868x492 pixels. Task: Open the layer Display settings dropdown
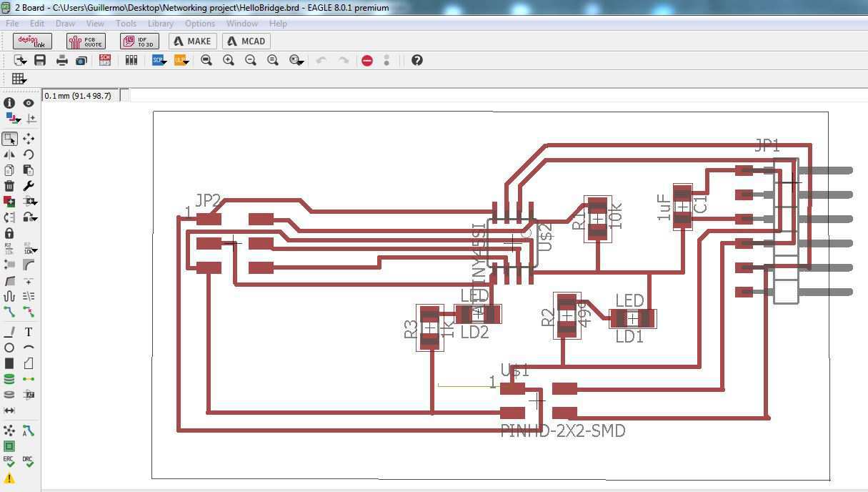point(12,119)
